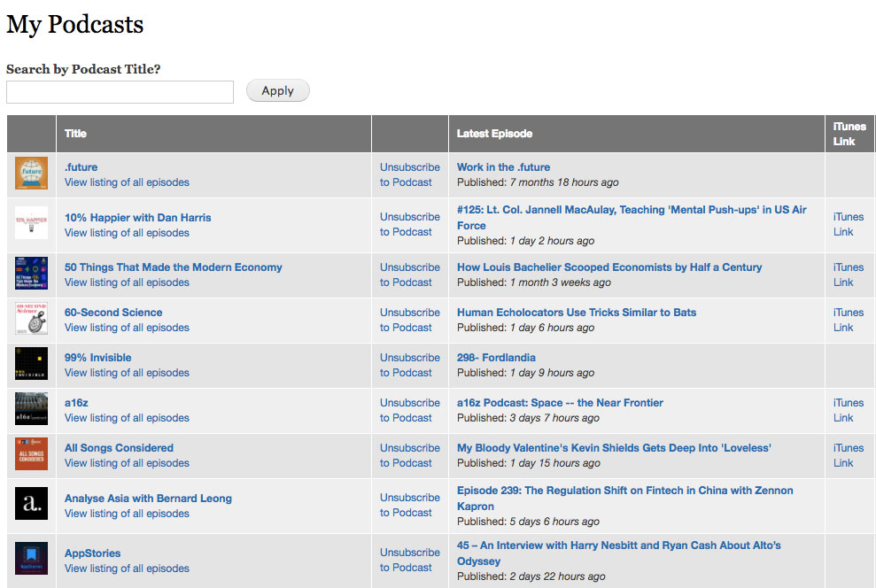The width and height of the screenshot is (876, 588).
Task: Open the All Songs Considered title link
Action: pos(119,448)
